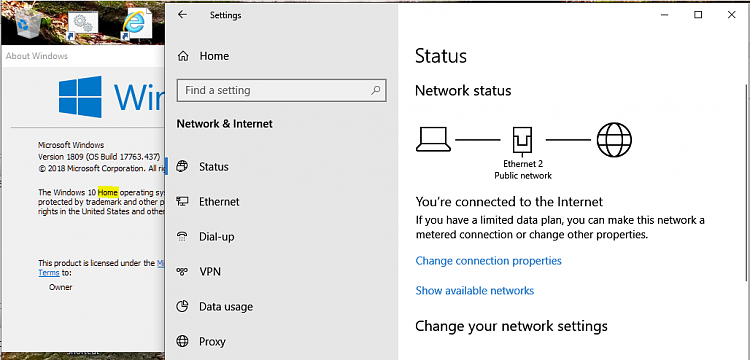Click Show available networks link
This screenshot has width=750, height=360.
click(x=474, y=291)
